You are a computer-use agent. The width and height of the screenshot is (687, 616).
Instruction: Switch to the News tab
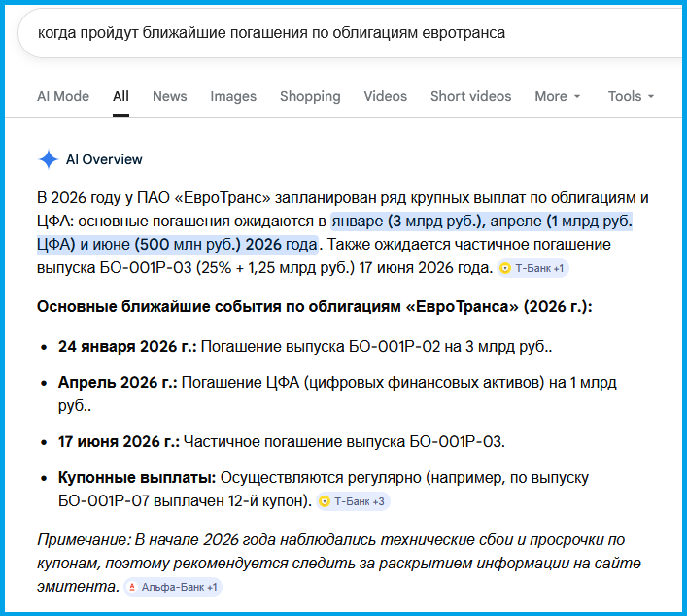coord(169,96)
